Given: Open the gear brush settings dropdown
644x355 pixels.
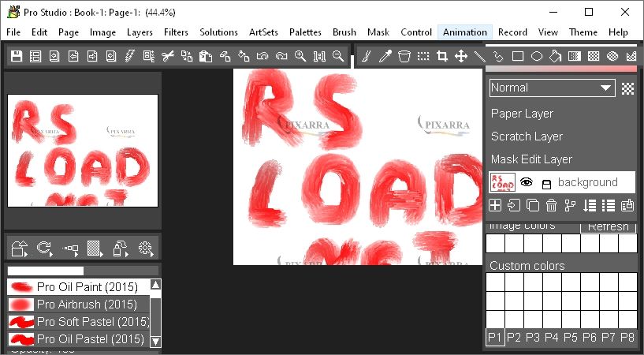Looking at the screenshot, I should (146, 248).
